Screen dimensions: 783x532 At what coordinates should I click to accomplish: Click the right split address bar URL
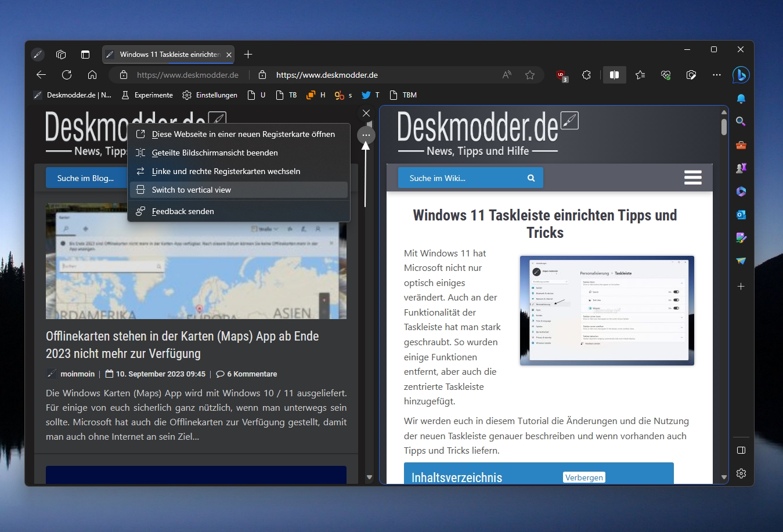pyautogui.click(x=327, y=75)
